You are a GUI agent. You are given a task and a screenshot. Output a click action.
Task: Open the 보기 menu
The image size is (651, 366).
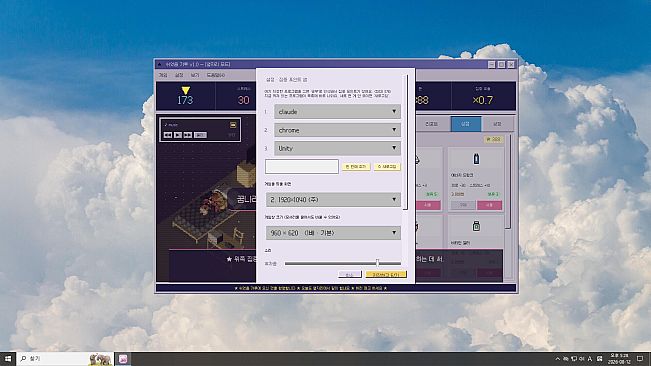[195, 75]
